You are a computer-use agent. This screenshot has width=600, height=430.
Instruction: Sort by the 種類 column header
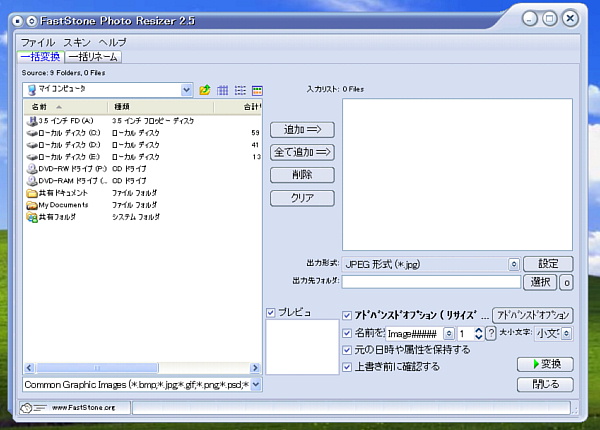(x=161, y=107)
